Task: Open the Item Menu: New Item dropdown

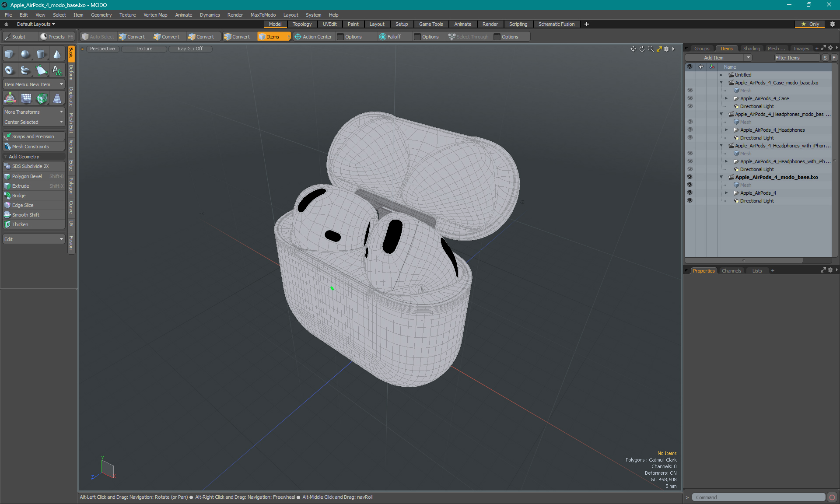Action: 34,84
